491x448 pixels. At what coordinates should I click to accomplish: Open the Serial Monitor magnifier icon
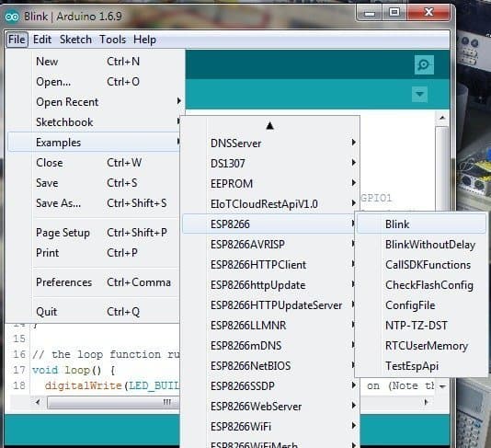[424, 64]
